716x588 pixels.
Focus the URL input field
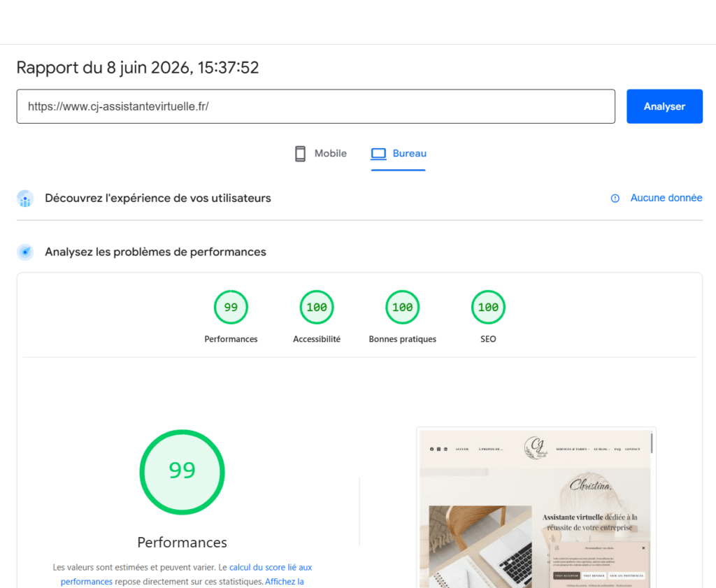(316, 106)
